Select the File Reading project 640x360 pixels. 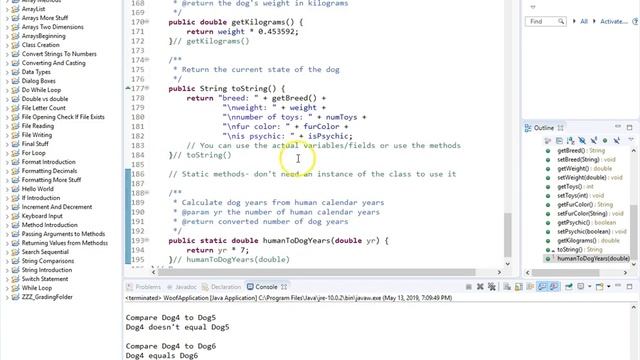38,126
